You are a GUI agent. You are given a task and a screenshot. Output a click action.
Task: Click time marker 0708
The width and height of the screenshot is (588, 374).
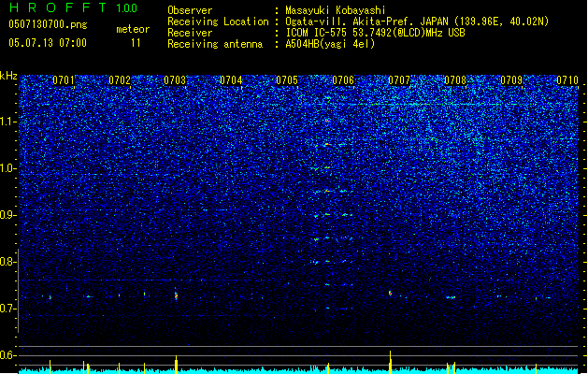coord(455,80)
